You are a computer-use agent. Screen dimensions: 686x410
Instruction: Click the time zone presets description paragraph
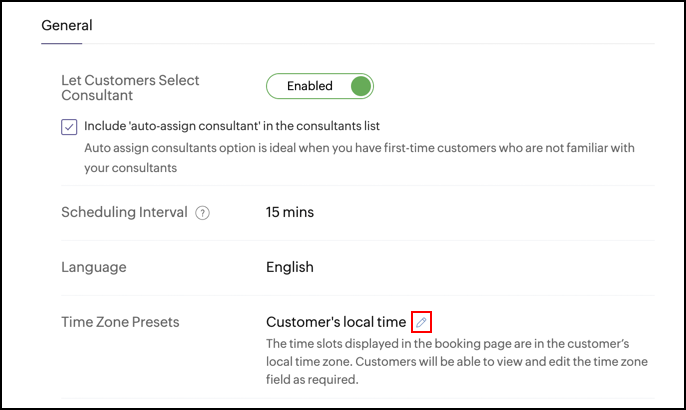457,361
